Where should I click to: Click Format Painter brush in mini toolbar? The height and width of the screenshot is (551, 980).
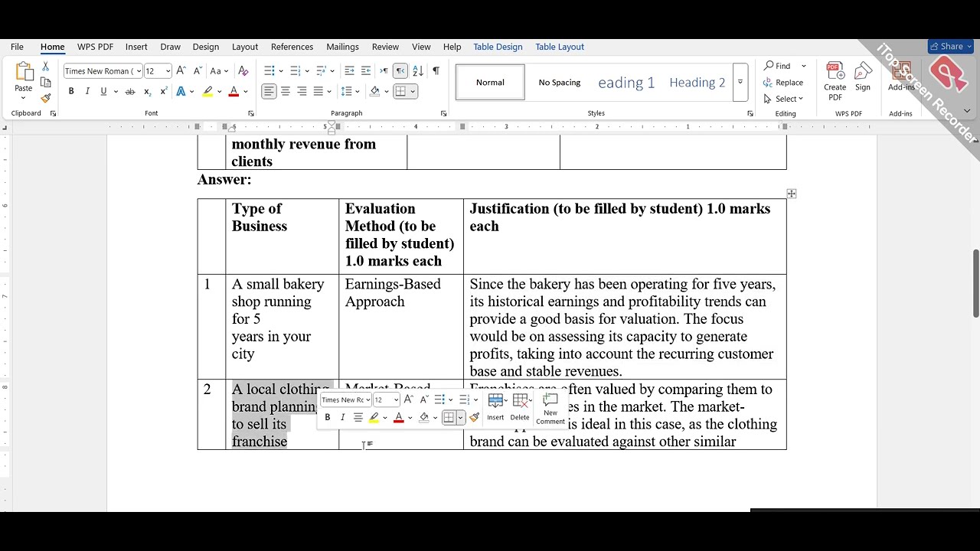click(x=474, y=417)
